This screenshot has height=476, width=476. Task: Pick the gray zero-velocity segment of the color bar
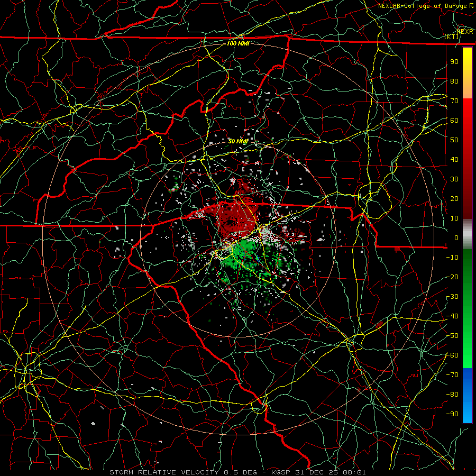coord(467,234)
